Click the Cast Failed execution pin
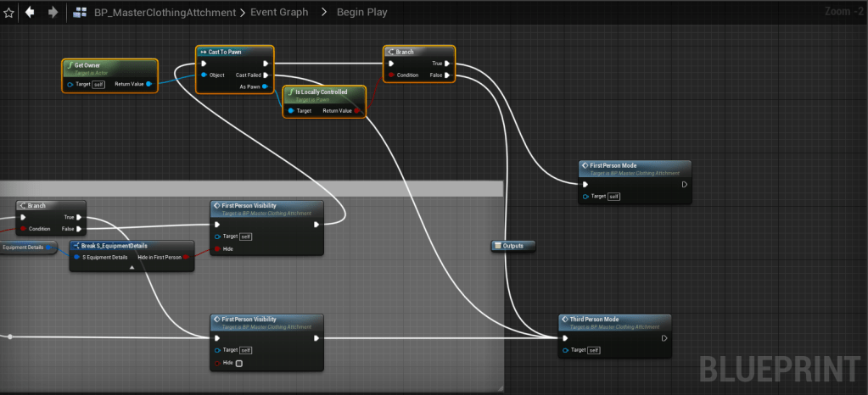The width and height of the screenshot is (868, 395). click(x=266, y=75)
